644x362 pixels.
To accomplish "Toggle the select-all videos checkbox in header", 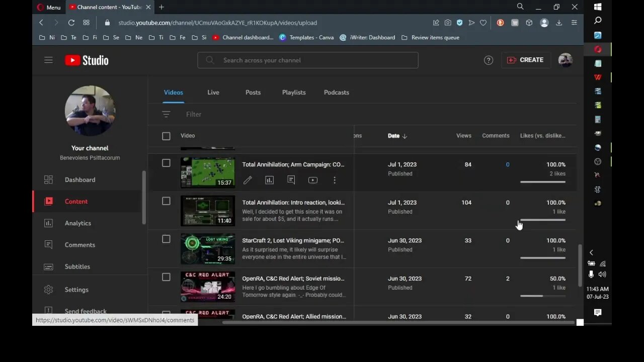I will click(x=166, y=136).
